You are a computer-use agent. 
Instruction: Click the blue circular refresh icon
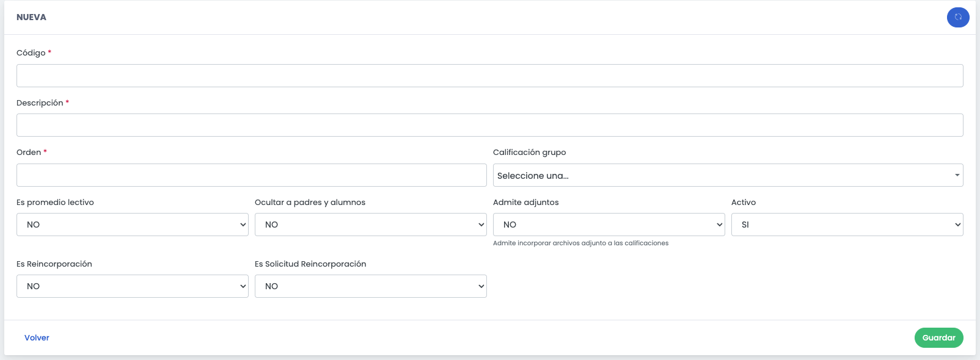tap(957, 17)
